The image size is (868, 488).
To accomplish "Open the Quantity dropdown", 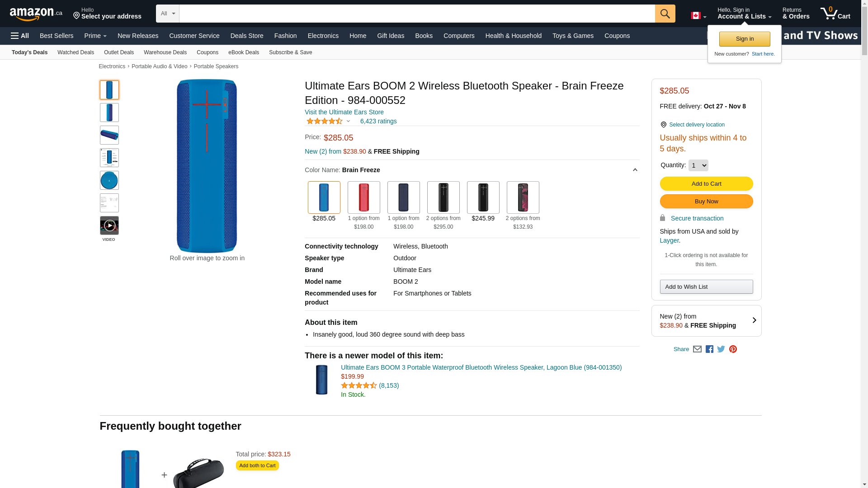I will pos(698,165).
